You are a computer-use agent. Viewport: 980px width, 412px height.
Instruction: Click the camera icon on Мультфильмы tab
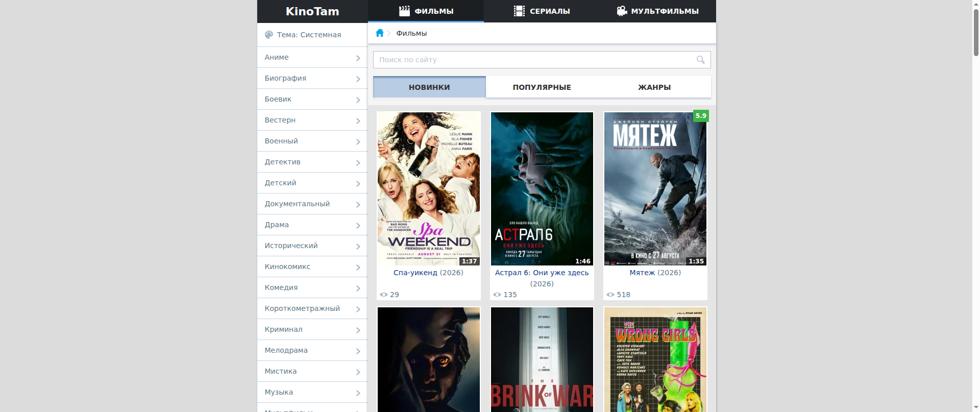click(x=622, y=11)
